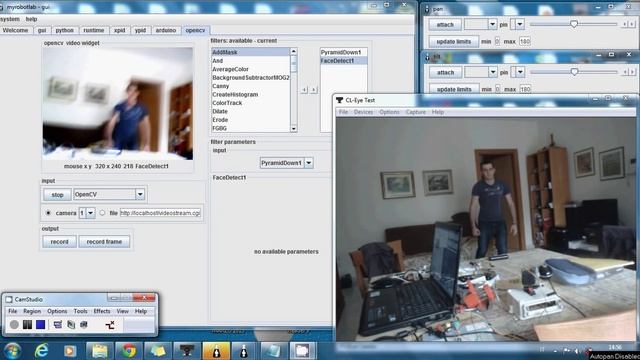Screen dimensions: 640x360
Task: Open the PyramidDown1 input filter dropdown
Action: [x=309, y=163]
